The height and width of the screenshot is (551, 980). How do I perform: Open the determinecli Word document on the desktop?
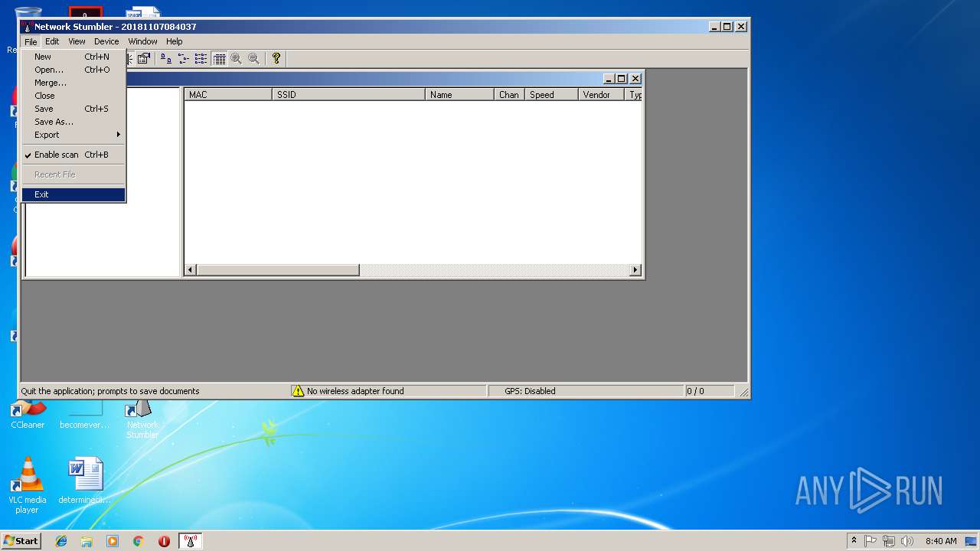84,481
